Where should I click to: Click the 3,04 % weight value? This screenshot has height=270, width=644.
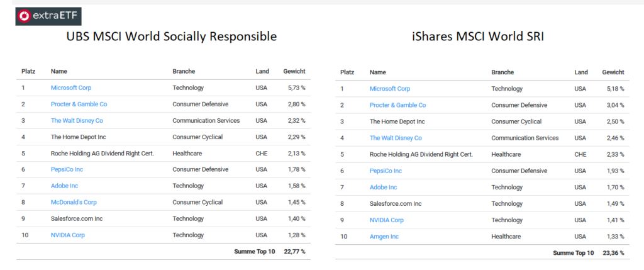(x=615, y=105)
